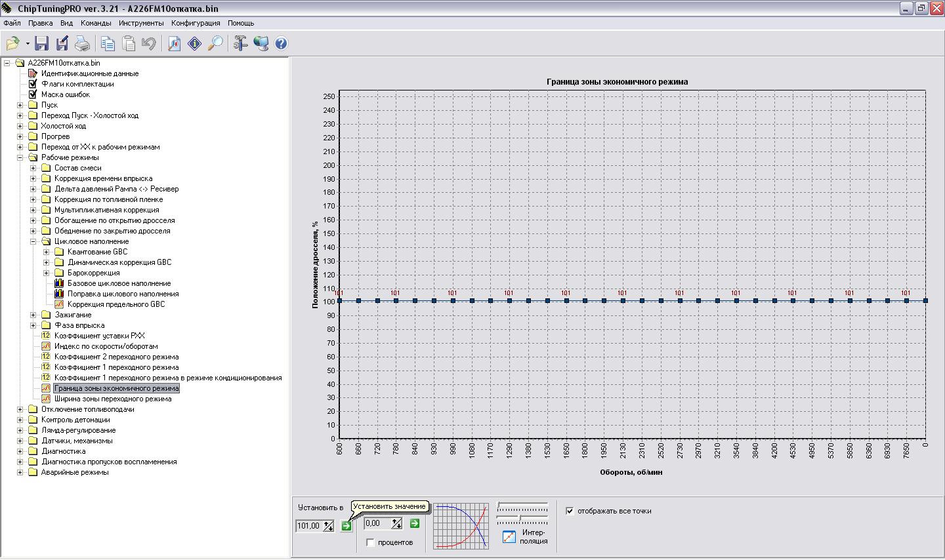Screen dimensions: 945x560
Task: Click the 'Интерполяция' button
Action: tap(509, 537)
